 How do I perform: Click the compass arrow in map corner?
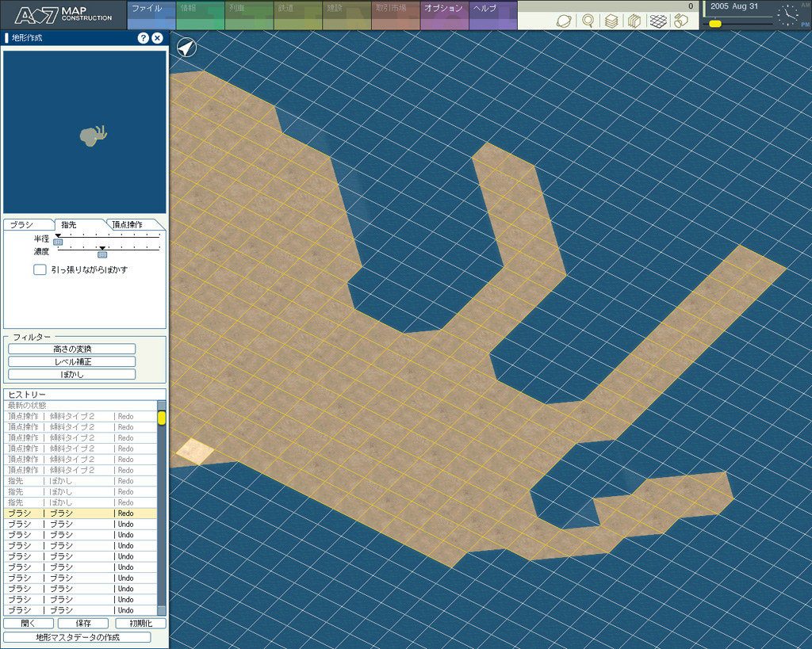click(186, 48)
